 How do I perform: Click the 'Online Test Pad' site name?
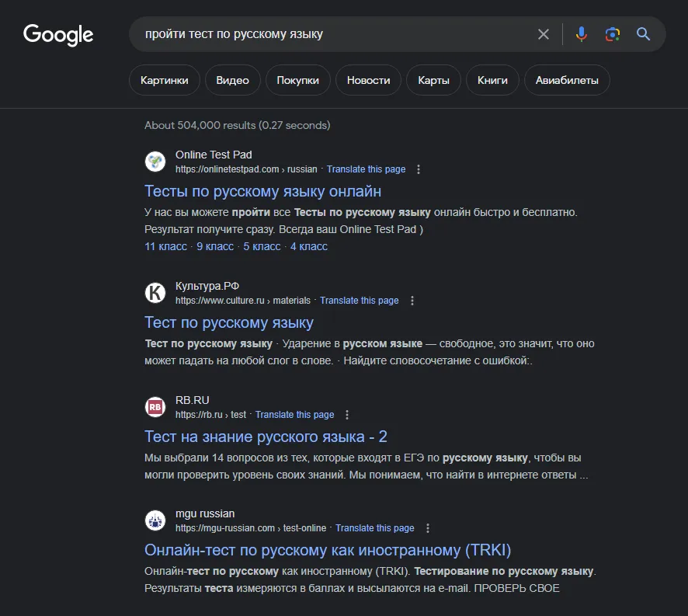[214, 155]
